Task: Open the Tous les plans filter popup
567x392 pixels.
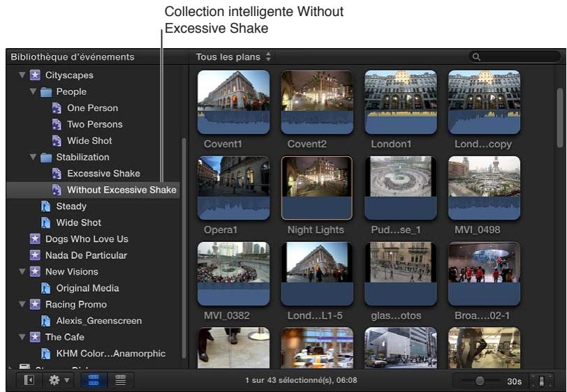Action: [233, 56]
